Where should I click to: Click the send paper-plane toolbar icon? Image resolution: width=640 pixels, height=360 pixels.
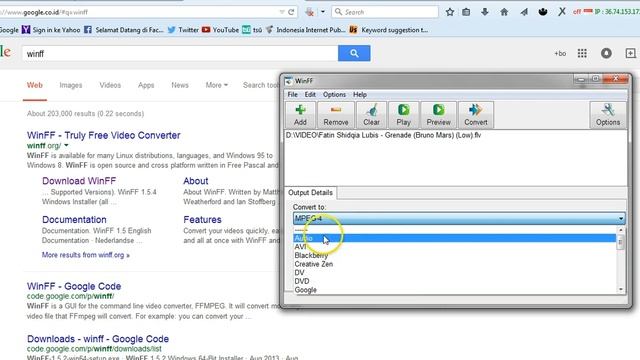click(x=524, y=12)
